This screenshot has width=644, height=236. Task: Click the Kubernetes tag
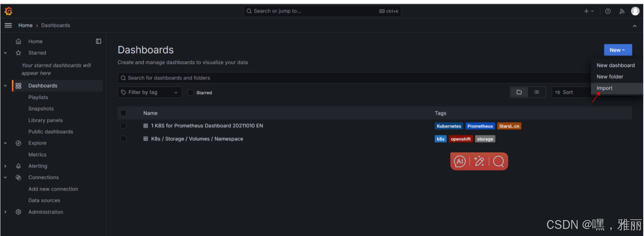click(449, 126)
